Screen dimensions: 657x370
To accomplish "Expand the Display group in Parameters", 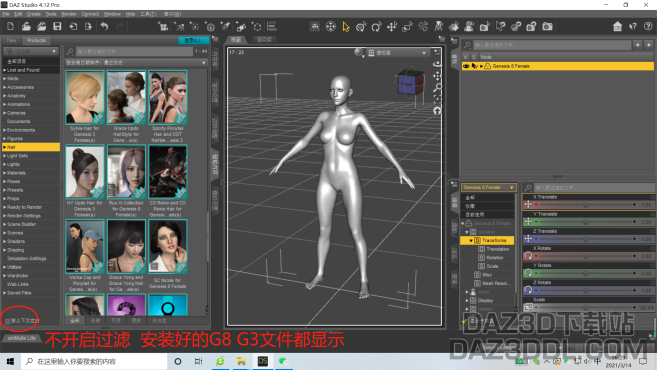I will (467, 300).
